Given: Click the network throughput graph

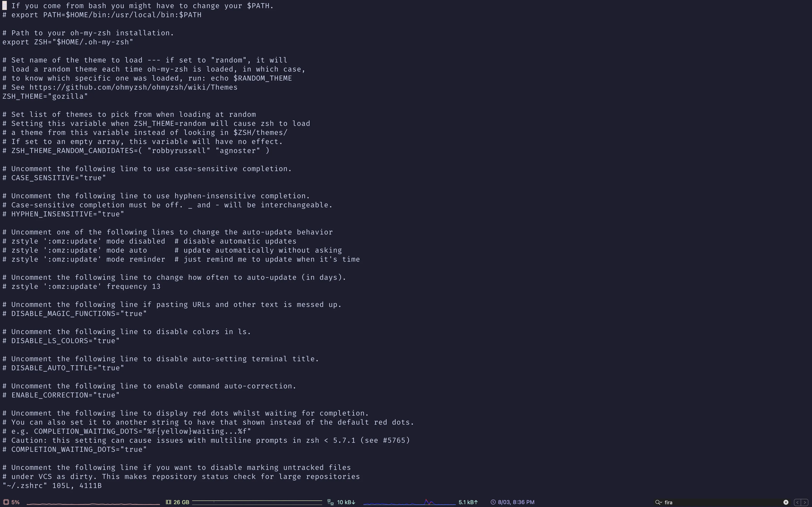Looking at the screenshot, I should (x=409, y=502).
